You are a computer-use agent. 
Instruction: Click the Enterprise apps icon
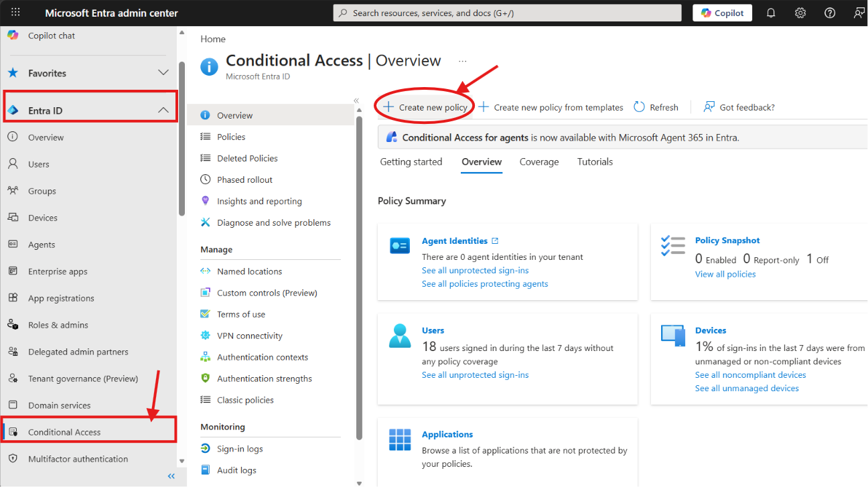[13, 271]
